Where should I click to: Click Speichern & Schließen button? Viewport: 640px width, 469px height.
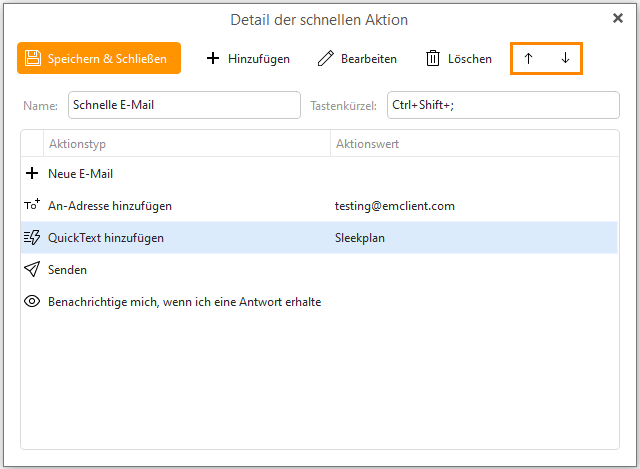(x=99, y=58)
